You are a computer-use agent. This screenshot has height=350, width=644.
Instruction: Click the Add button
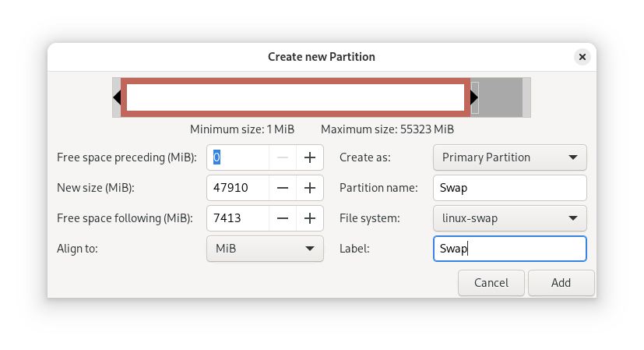[x=561, y=283]
